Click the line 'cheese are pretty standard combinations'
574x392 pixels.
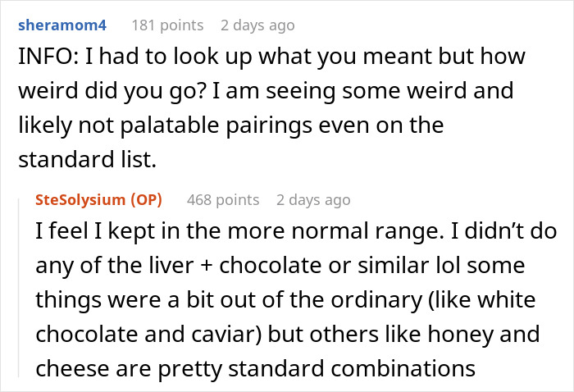coord(255,369)
